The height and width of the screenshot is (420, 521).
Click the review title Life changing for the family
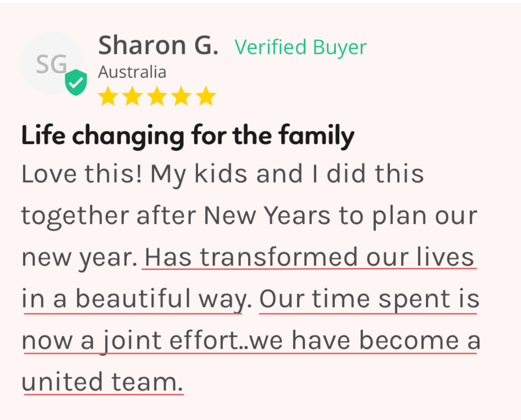pyautogui.click(x=188, y=136)
